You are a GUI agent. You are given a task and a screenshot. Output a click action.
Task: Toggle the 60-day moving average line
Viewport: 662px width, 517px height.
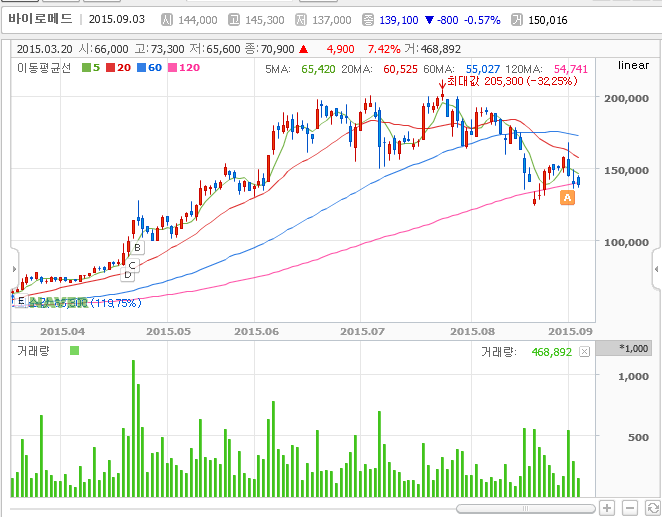tap(149, 68)
